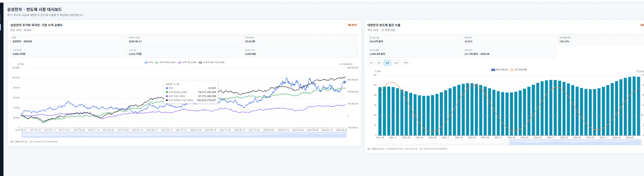This screenshot has height=176, width=644.
Task: Click the 2026-06-30 x-axis label
Action: coord(341,130)
